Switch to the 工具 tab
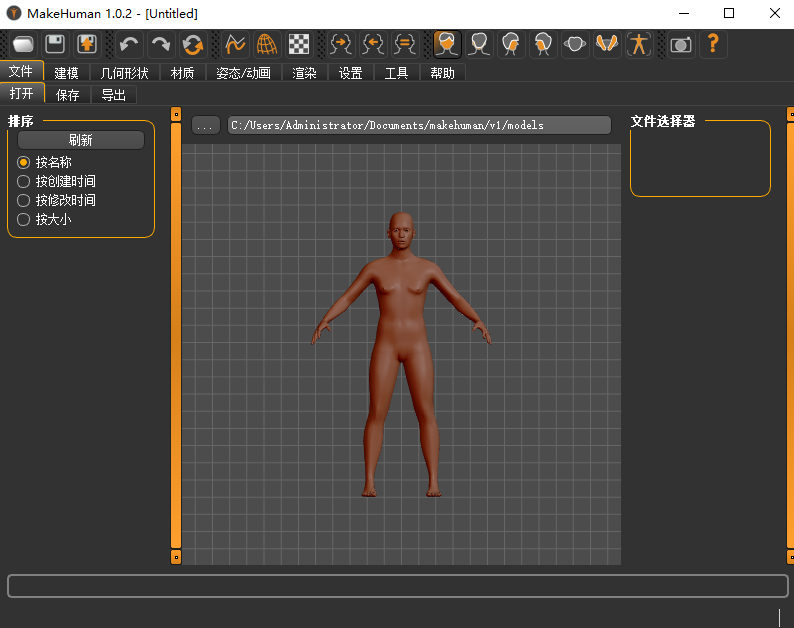 [396, 73]
